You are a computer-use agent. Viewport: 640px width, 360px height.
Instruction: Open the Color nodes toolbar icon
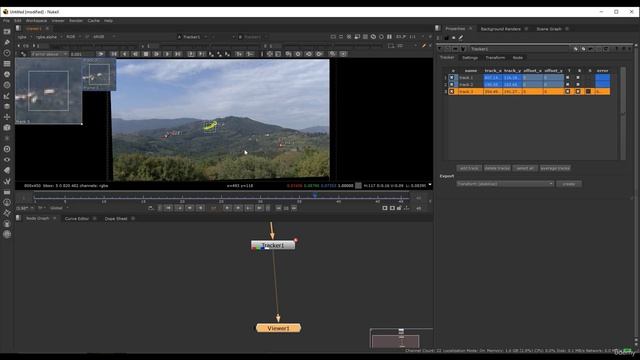pos(7,74)
